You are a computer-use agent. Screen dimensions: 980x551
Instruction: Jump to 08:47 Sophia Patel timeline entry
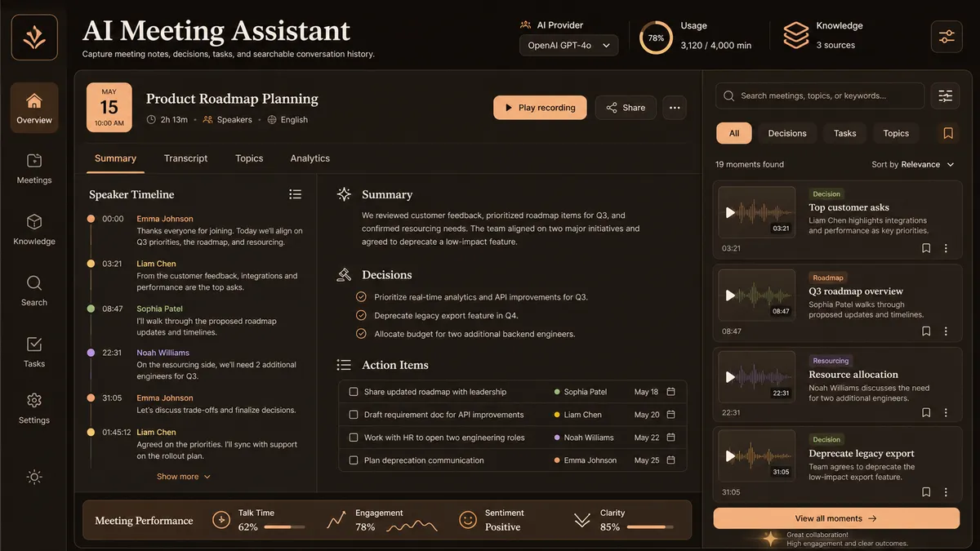196,320
